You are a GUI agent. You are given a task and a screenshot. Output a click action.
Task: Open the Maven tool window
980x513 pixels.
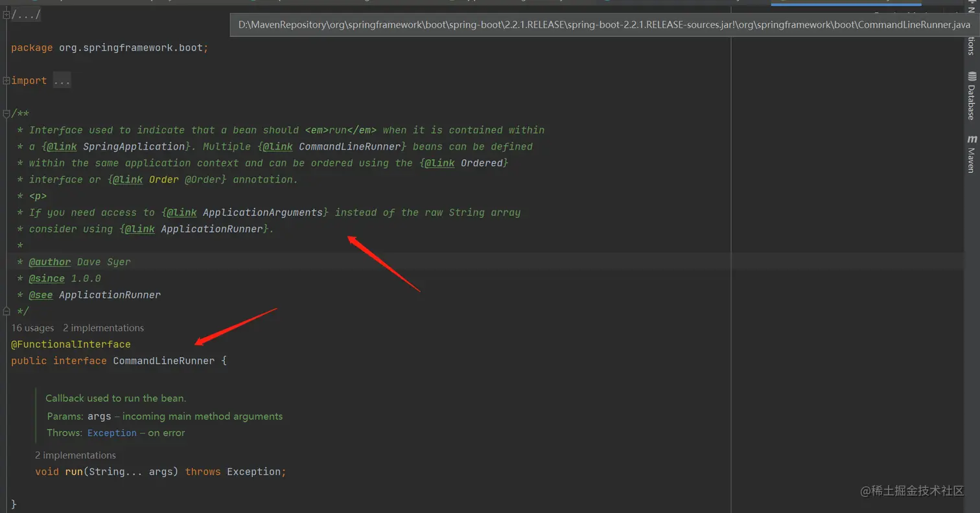click(x=972, y=154)
